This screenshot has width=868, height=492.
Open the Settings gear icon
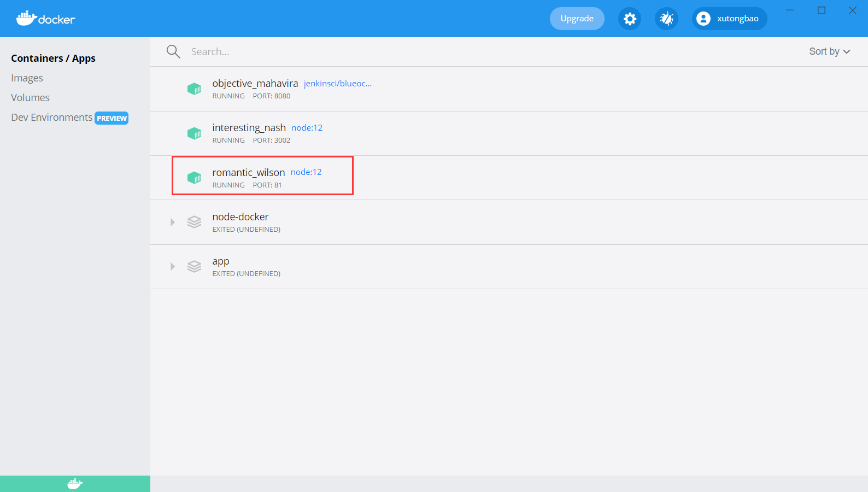[630, 19]
